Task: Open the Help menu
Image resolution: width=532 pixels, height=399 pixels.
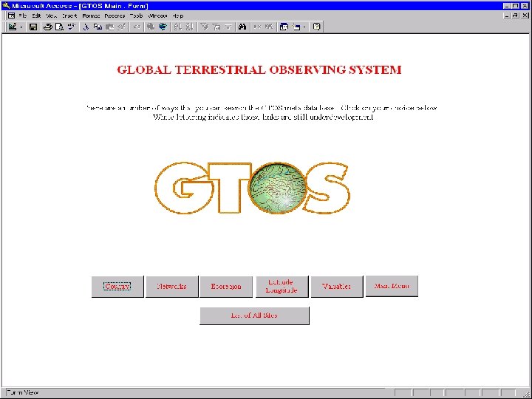Action: point(178,16)
